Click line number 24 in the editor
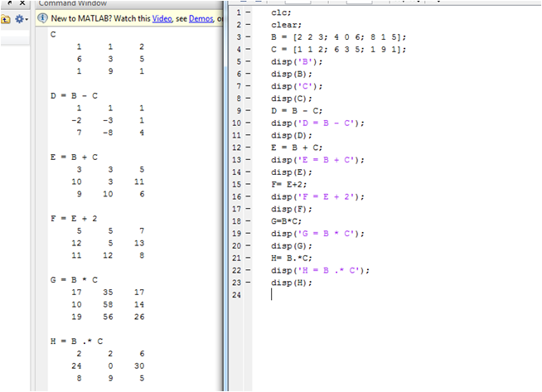542x392 pixels. tap(236, 295)
